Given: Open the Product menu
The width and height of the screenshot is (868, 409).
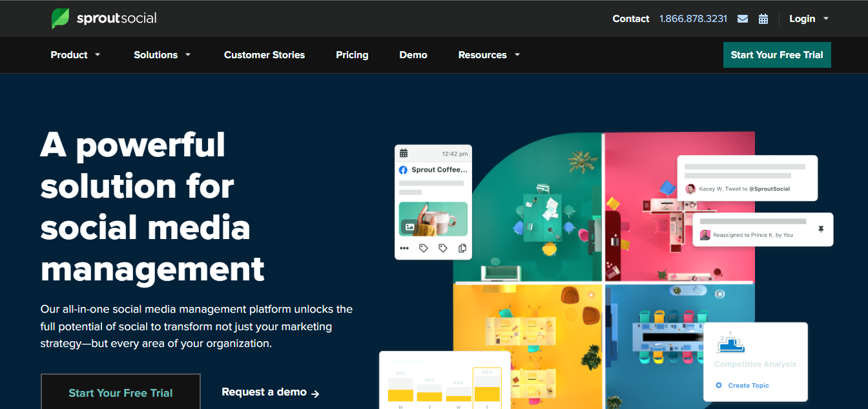Looking at the screenshot, I should [x=69, y=55].
